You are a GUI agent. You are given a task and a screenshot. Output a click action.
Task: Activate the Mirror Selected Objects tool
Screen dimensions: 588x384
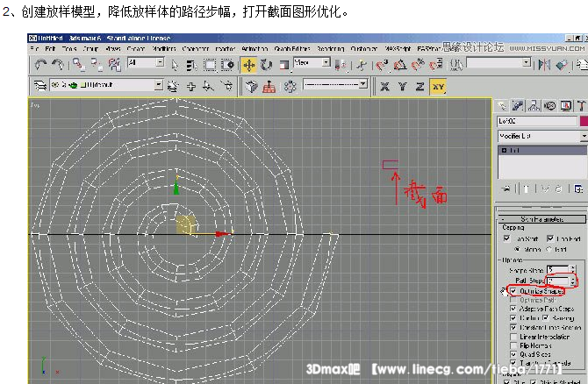(544, 65)
